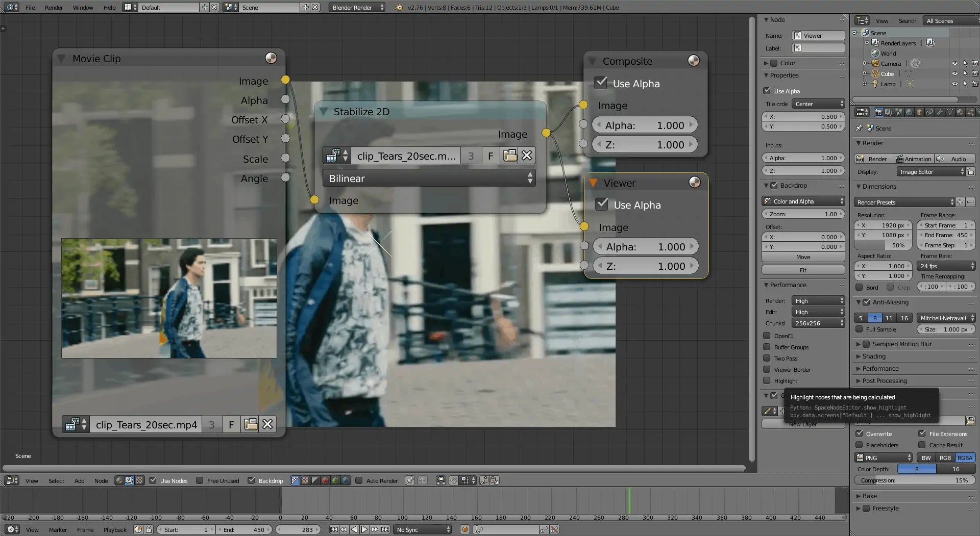This screenshot has height=536, width=980.
Task: Toggle the Cube visibility eye in the Outliner
Action: (955, 73)
